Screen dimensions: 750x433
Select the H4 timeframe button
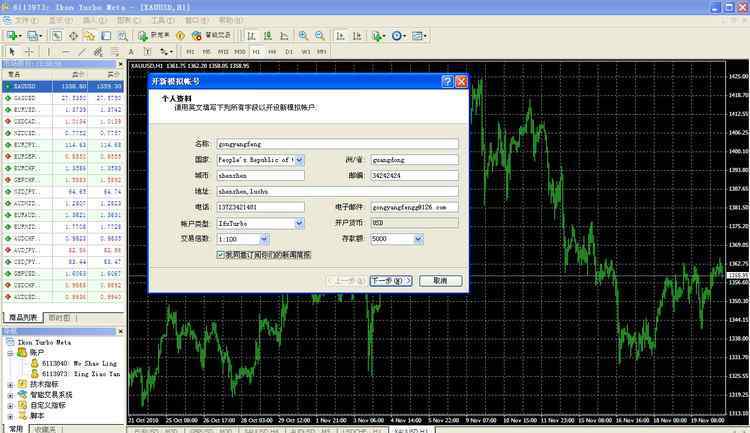click(272, 52)
